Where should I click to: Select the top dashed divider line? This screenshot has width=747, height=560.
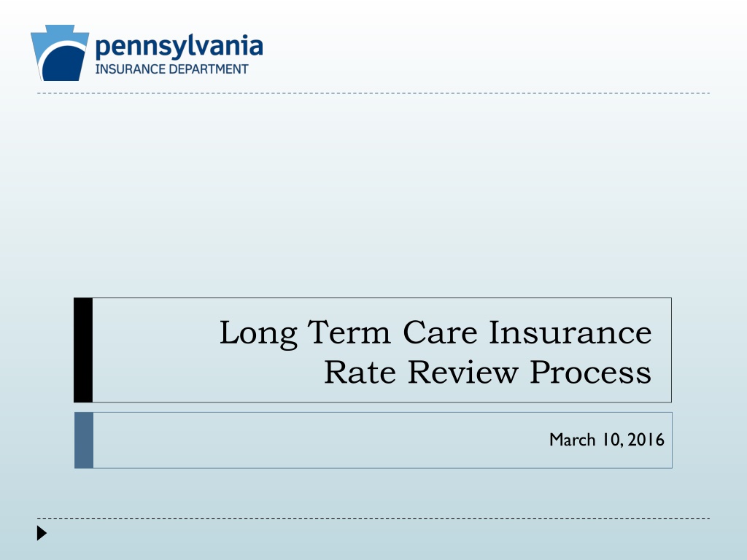(x=373, y=93)
